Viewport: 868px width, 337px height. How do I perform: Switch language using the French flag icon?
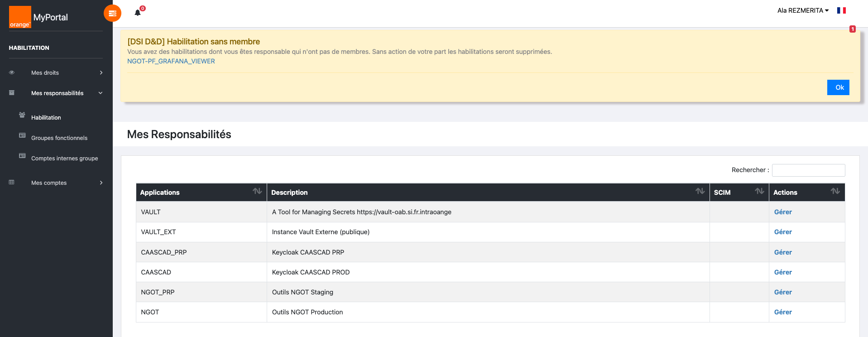(841, 10)
